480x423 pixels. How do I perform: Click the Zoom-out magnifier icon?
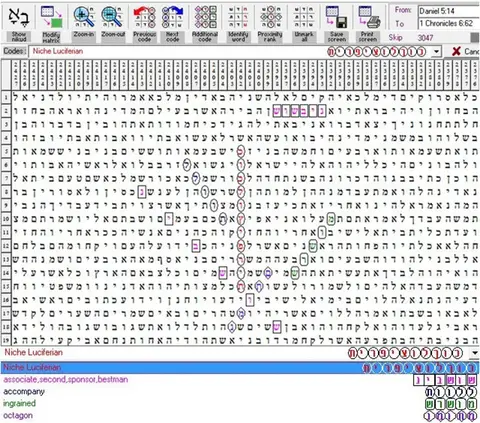[x=113, y=17]
